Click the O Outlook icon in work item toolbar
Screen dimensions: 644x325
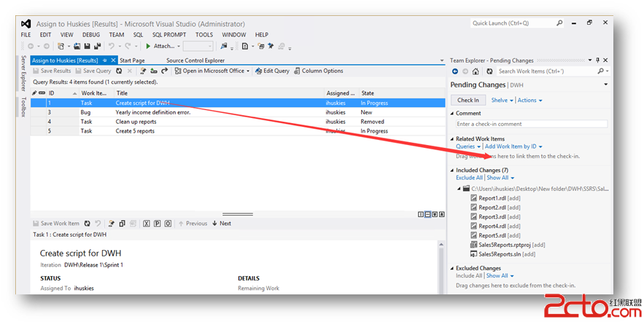[168, 224]
